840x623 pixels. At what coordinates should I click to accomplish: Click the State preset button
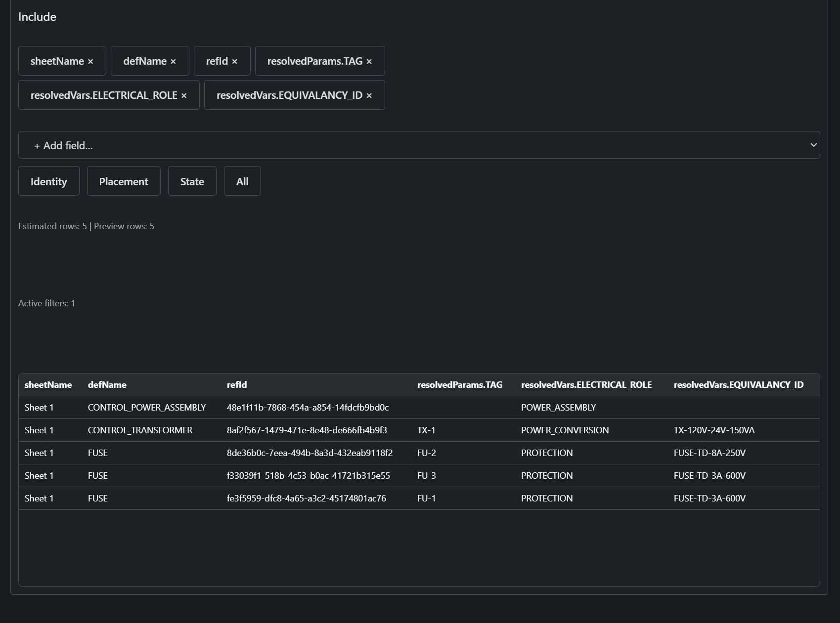[x=192, y=181]
